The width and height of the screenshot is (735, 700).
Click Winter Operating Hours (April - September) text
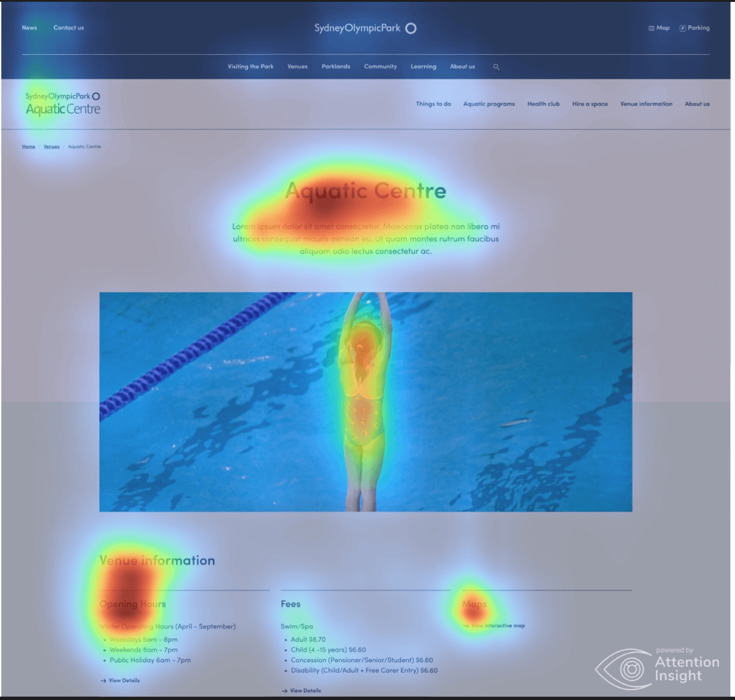tap(168, 627)
